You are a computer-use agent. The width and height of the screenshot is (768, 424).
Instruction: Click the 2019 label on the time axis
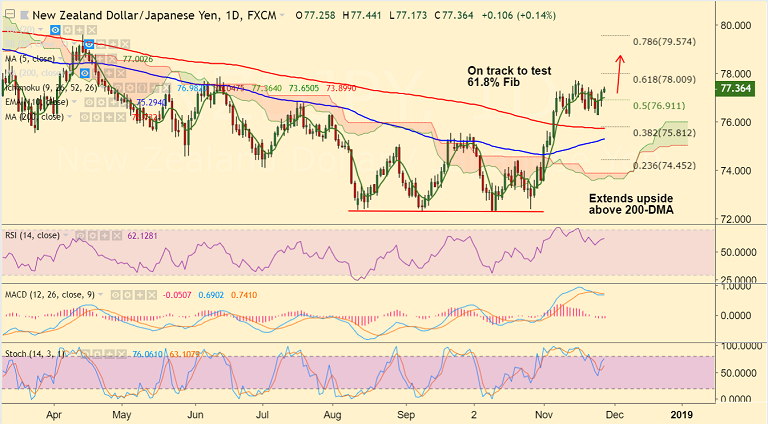[x=681, y=415]
